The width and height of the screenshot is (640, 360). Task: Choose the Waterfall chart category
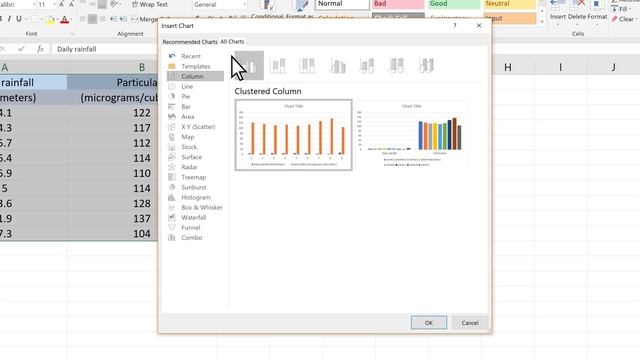pyautogui.click(x=195, y=218)
